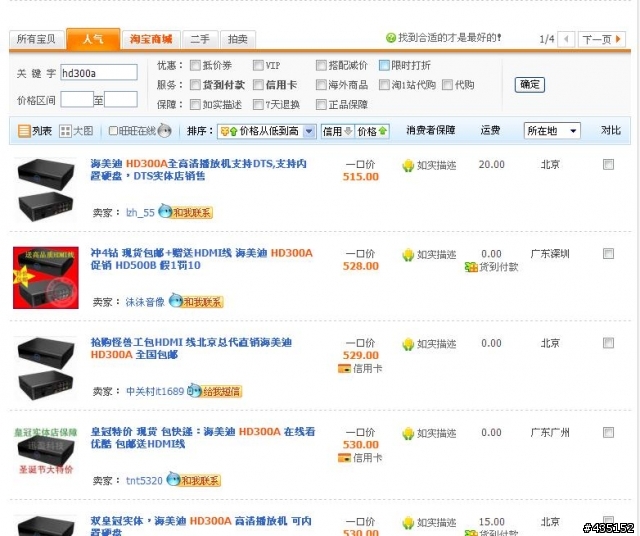Tick the VIP checkbox
The width and height of the screenshot is (640, 536).
pos(258,65)
